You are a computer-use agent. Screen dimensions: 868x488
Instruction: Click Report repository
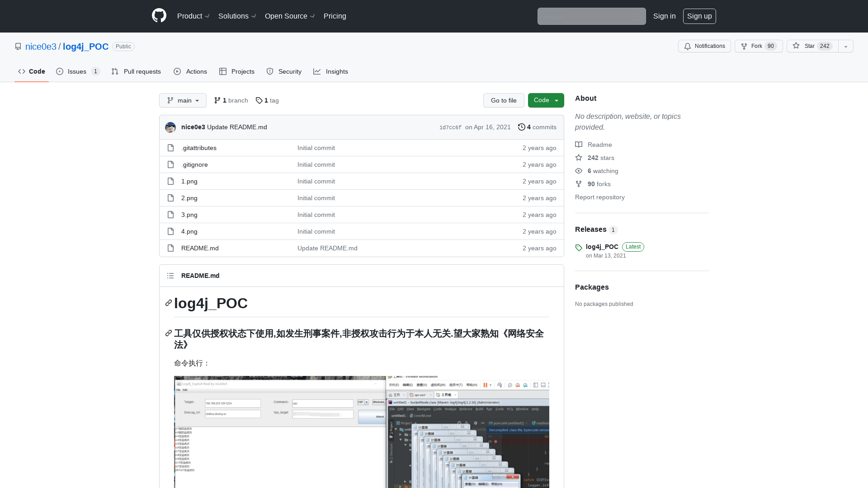[x=600, y=197]
